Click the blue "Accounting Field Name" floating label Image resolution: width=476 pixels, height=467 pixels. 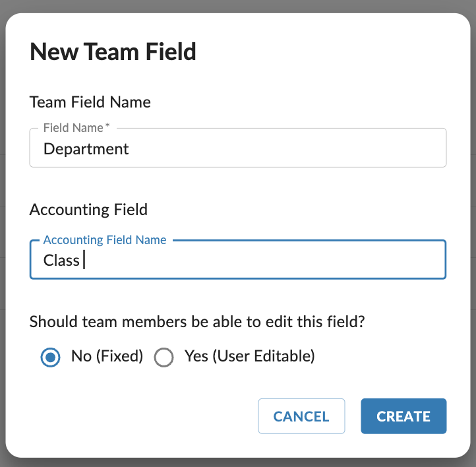click(105, 240)
